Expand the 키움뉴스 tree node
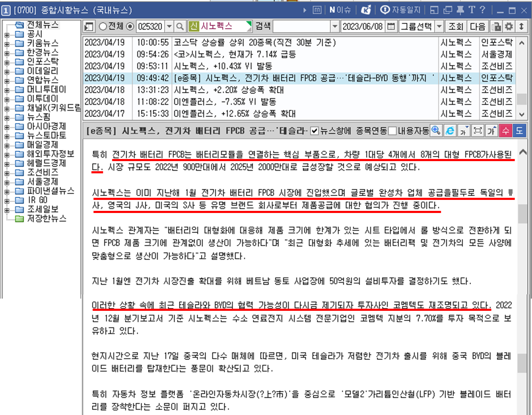This screenshot has height=415, width=532. [x=7, y=43]
